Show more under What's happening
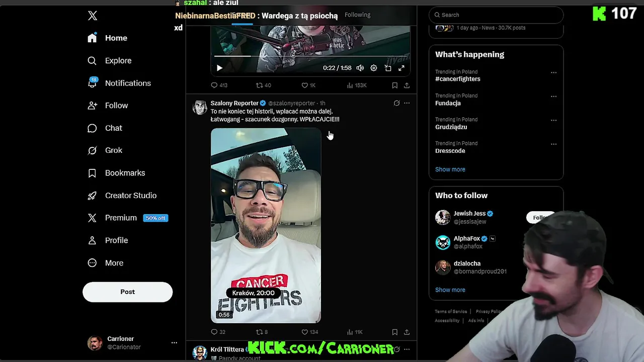This screenshot has width=644, height=362. [450, 169]
